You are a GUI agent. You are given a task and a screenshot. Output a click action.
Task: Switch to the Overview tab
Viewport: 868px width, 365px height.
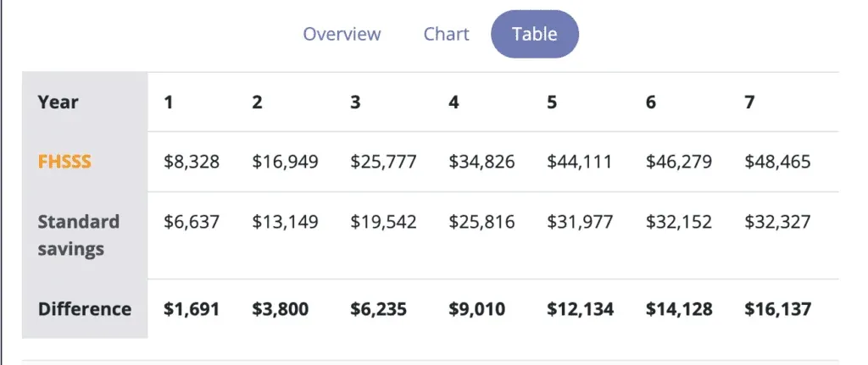[x=342, y=34]
